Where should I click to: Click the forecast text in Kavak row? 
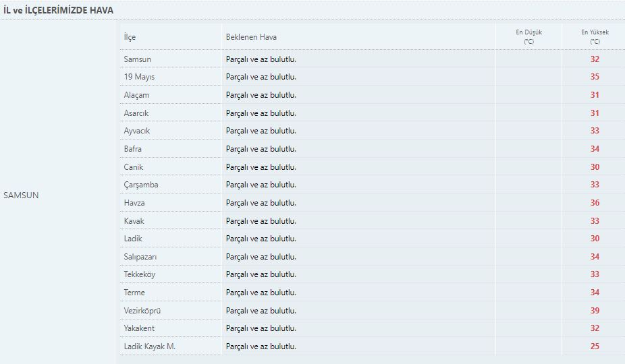261,221
